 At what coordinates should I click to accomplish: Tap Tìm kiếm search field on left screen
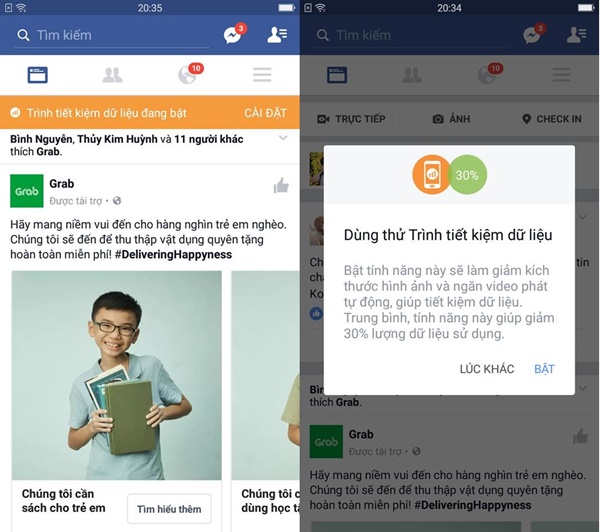click(111, 35)
